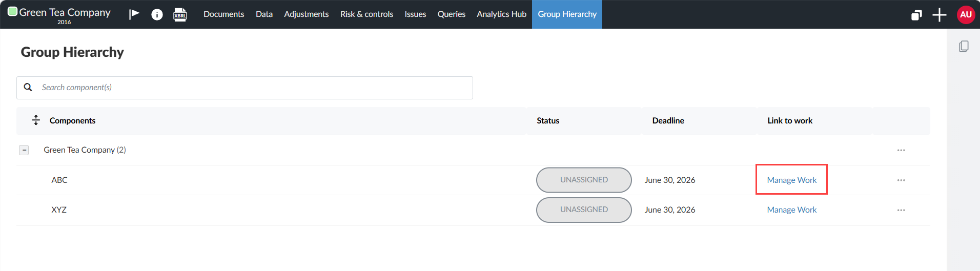Open the info icon in top bar
980x271 pixels.
click(x=157, y=14)
